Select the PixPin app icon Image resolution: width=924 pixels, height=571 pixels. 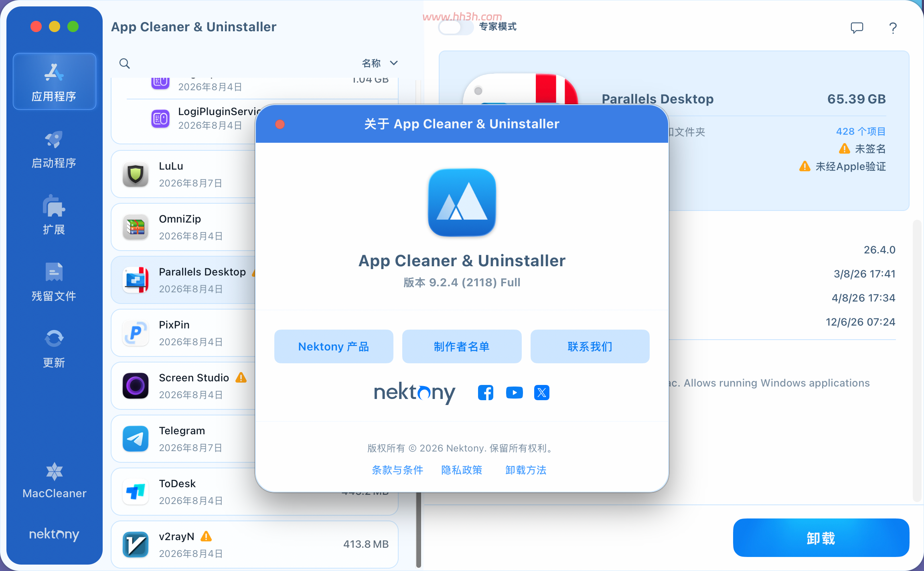click(136, 333)
